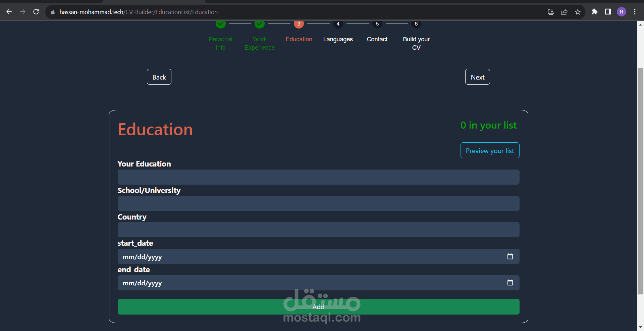Bookmark this page with the star icon

[578, 12]
